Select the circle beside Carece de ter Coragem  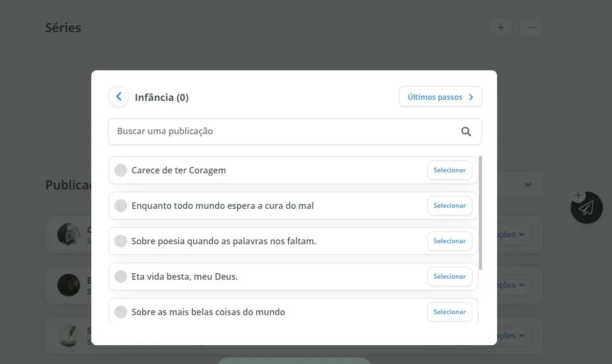(x=120, y=170)
